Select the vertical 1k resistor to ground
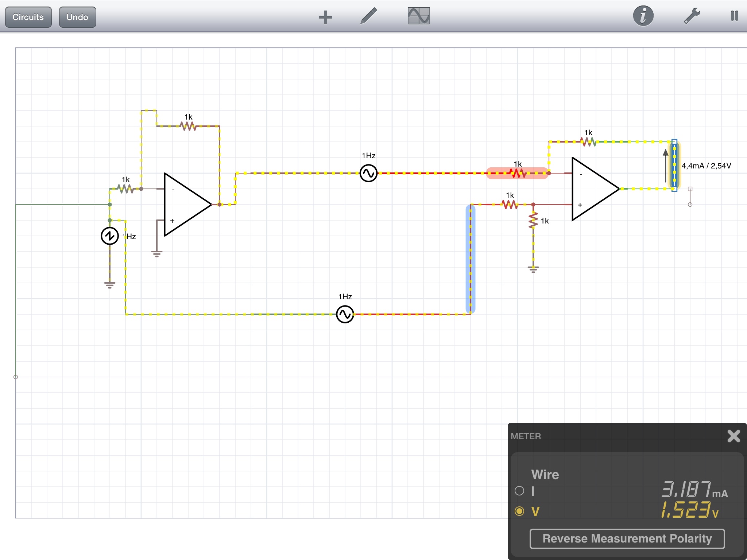The height and width of the screenshot is (560, 747). [x=533, y=221]
